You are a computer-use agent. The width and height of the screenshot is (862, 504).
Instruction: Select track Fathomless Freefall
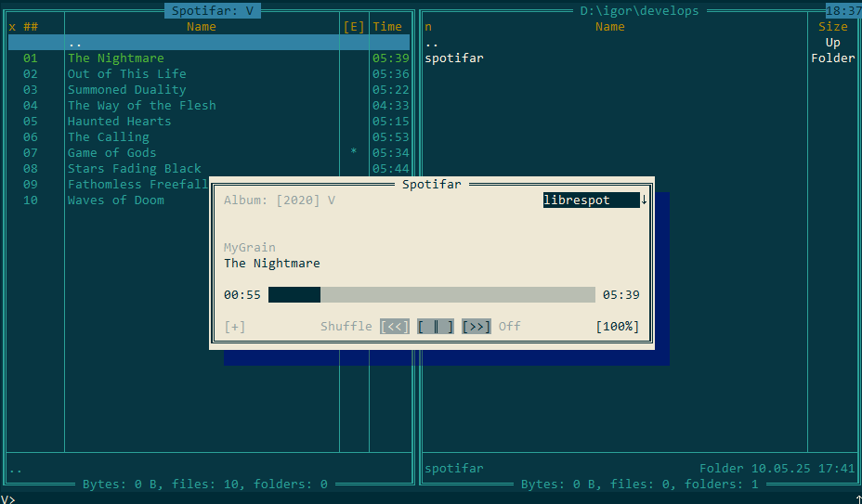[x=137, y=185]
